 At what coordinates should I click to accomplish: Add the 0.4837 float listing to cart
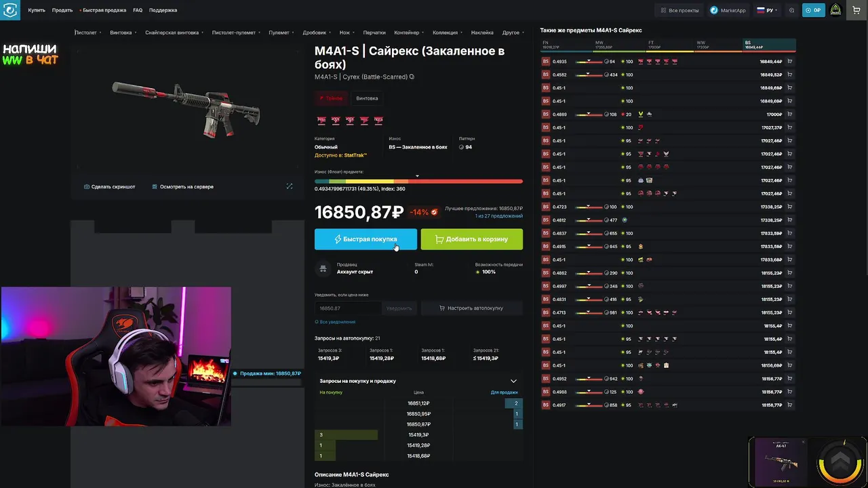(789, 233)
